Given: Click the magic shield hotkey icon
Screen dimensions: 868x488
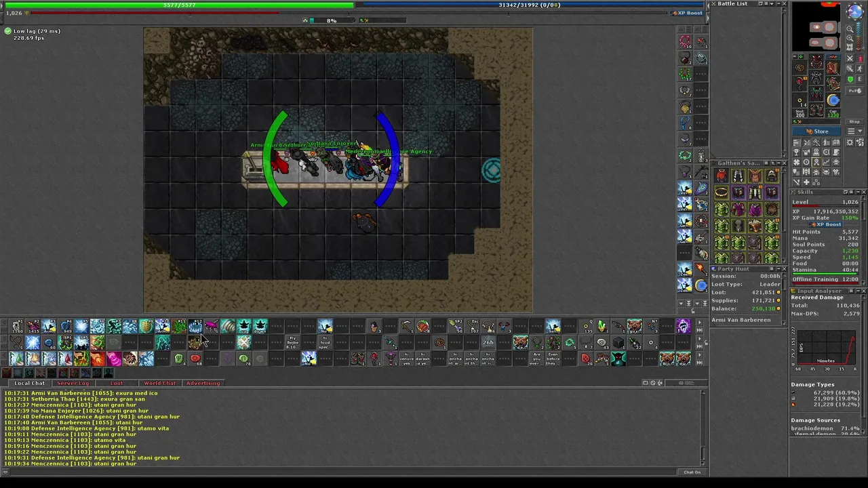Looking at the screenshot, I should click(146, 327).
